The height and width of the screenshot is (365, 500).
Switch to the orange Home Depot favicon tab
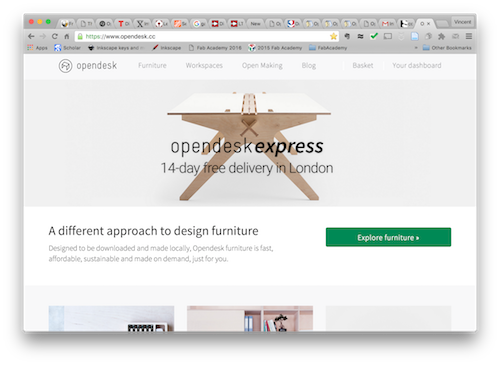(180, 24)
